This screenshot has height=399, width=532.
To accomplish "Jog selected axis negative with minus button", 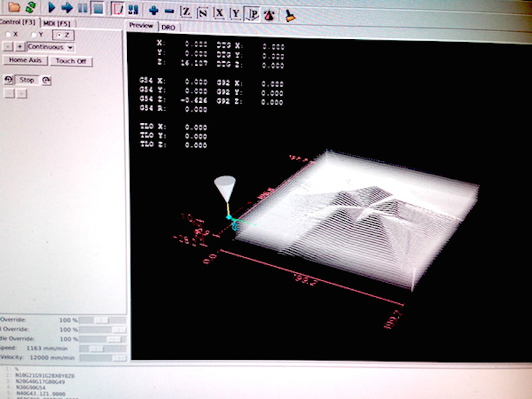I will click(x=9, y=47).
